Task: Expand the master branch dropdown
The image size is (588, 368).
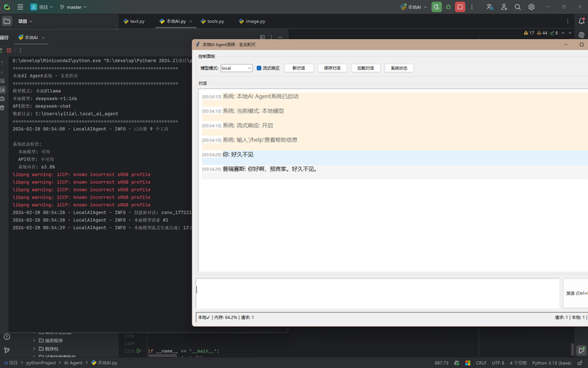Action: pyautogui.click(x=73, y=7)
